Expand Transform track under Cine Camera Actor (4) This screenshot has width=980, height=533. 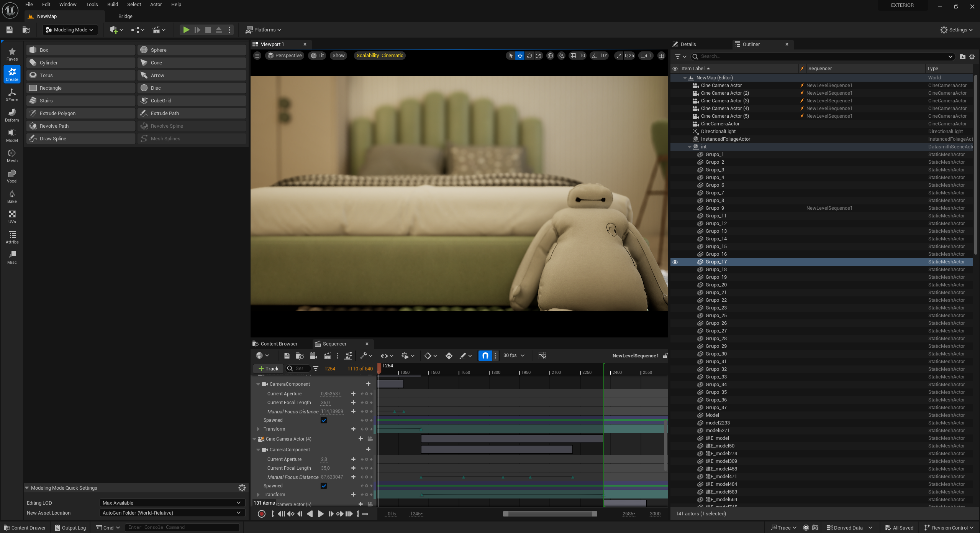click(x=258, y=495)
